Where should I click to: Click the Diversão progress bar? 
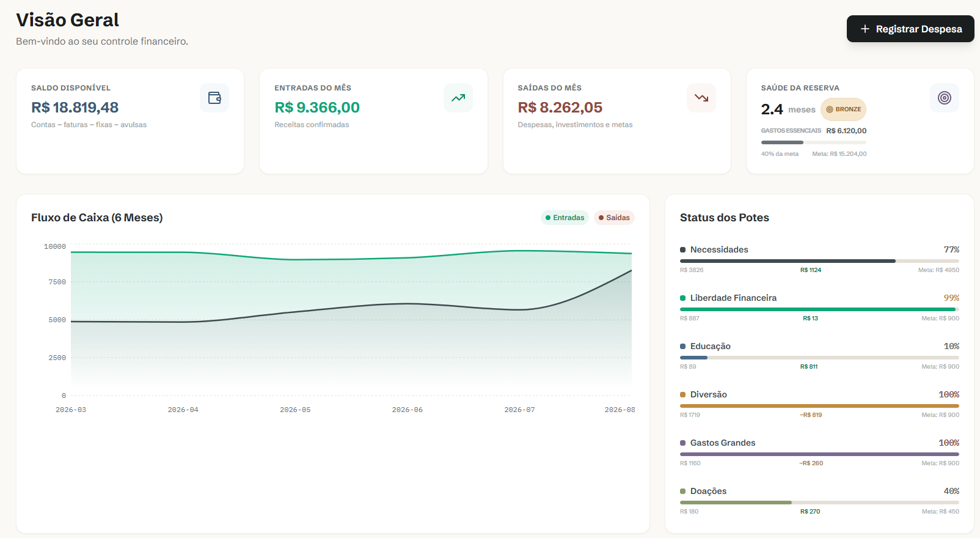pyautogui.click(x=819, y=406)
